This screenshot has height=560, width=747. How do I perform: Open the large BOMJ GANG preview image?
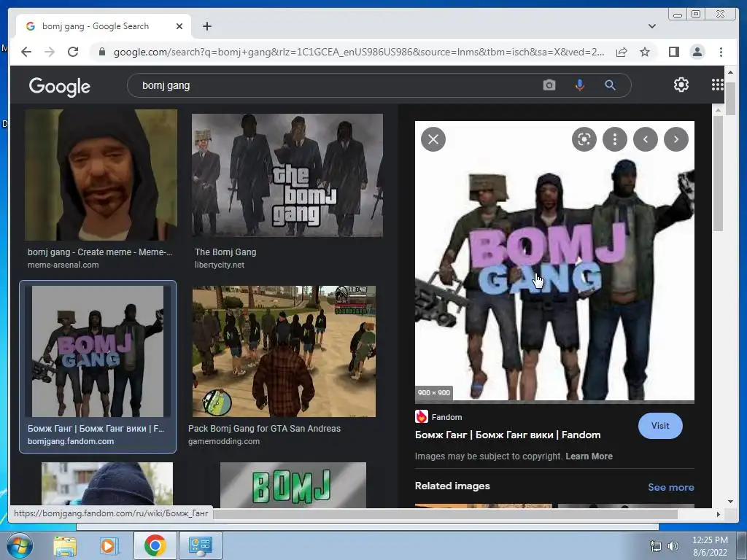point(554,261)
